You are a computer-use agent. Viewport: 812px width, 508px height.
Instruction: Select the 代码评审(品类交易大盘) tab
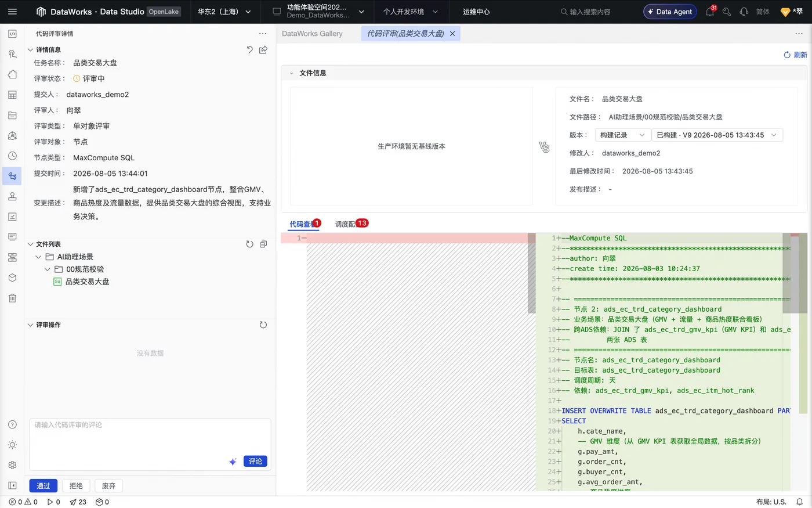(x=405, y=34)
